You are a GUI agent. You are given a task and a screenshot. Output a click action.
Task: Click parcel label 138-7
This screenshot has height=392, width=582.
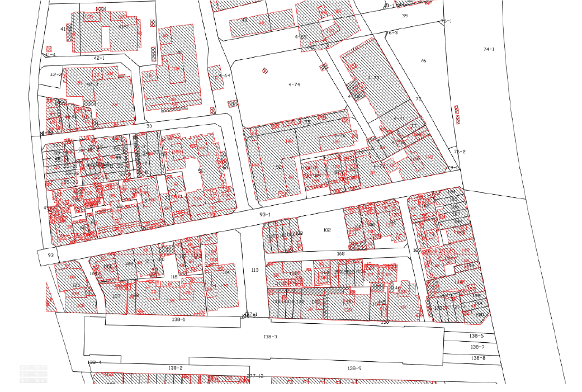477,347
